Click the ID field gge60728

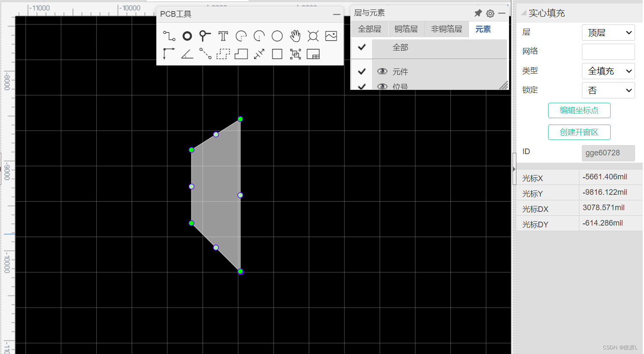click(x=608, y=153)
